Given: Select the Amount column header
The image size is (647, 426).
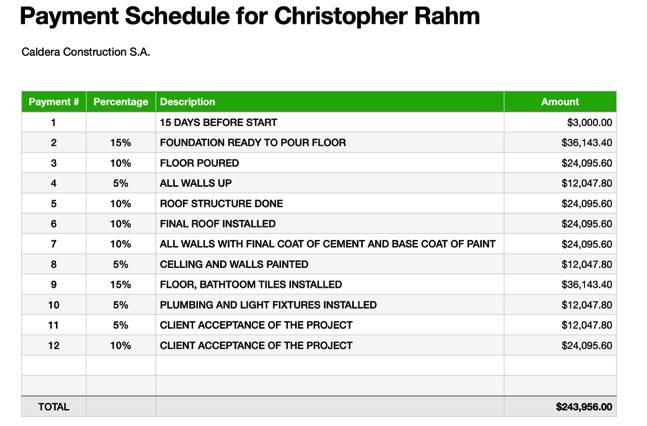Looking at the screenshot, I should coord(560,102).
